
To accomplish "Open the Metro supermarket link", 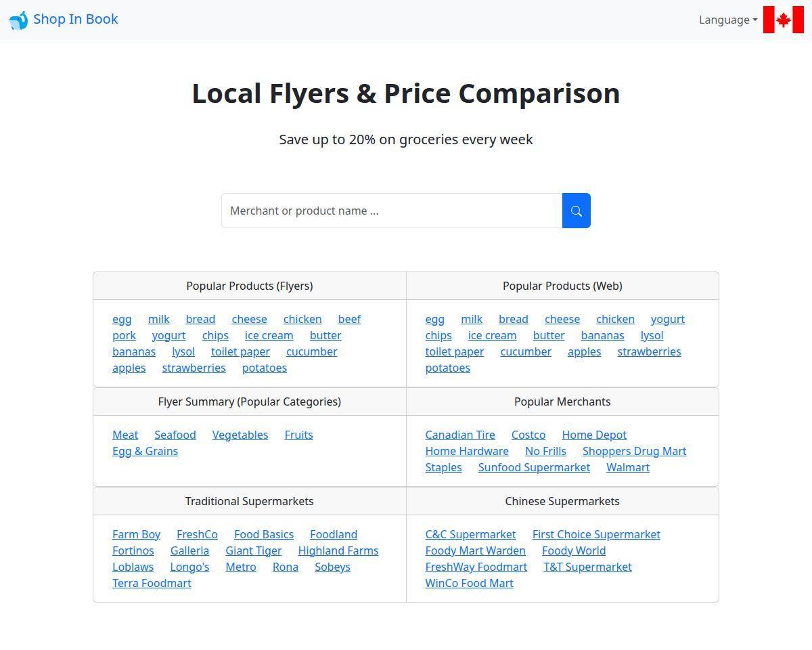I will click(x=241, y=567).
